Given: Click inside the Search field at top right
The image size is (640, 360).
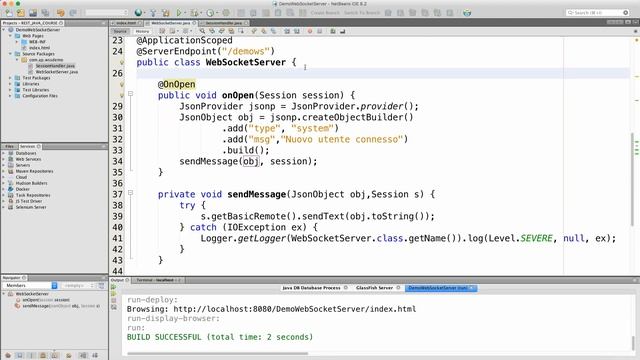Looking at the screenshot, I should point(598,13).
